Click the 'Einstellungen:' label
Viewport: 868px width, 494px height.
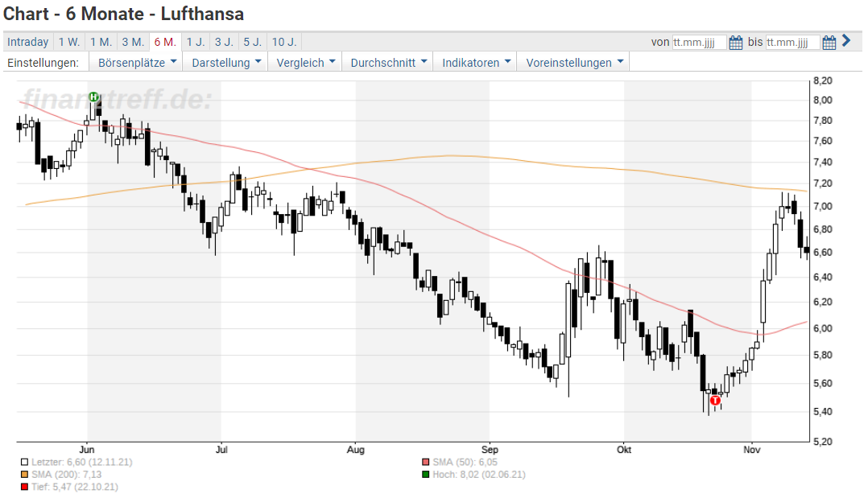(x=43, y=63)
